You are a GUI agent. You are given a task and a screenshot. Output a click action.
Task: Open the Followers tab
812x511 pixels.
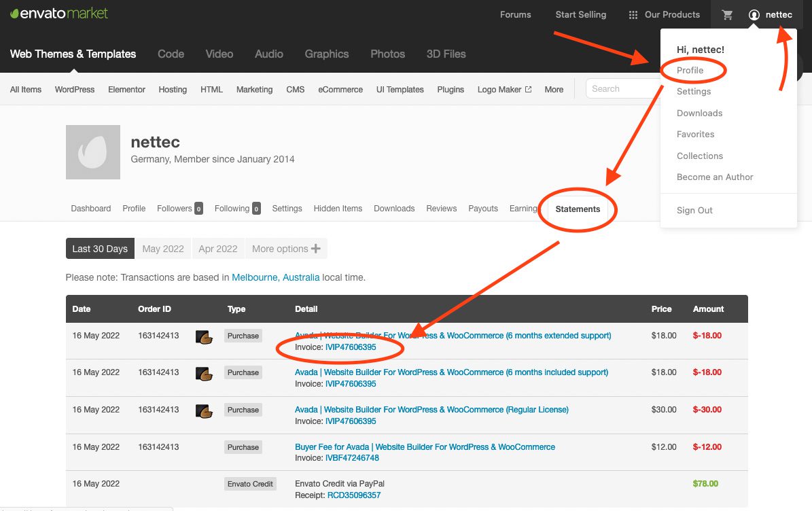point(179,209)
